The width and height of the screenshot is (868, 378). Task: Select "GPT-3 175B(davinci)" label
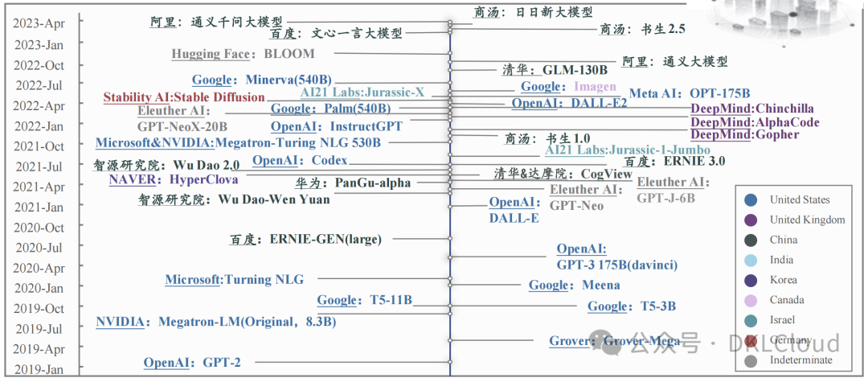[x=617, y=265]
